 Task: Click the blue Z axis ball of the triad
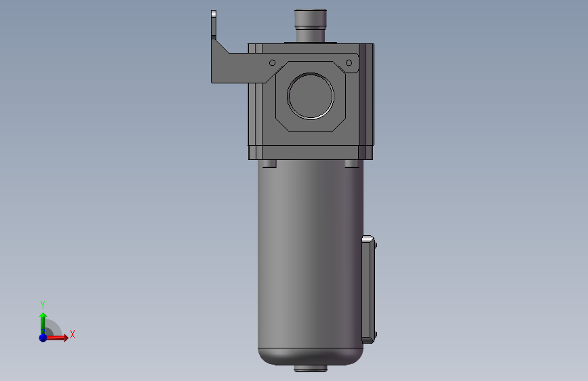click(x=43, y=338)
